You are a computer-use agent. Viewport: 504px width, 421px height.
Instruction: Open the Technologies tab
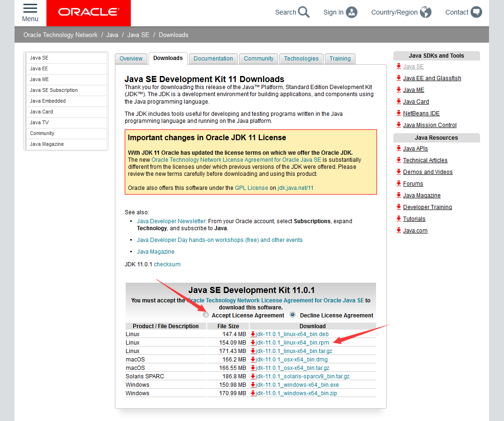[301, 59]
